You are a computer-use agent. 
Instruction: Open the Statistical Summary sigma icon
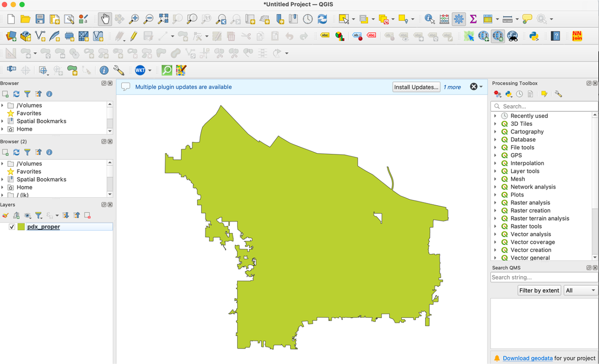(x=473, y=19)
